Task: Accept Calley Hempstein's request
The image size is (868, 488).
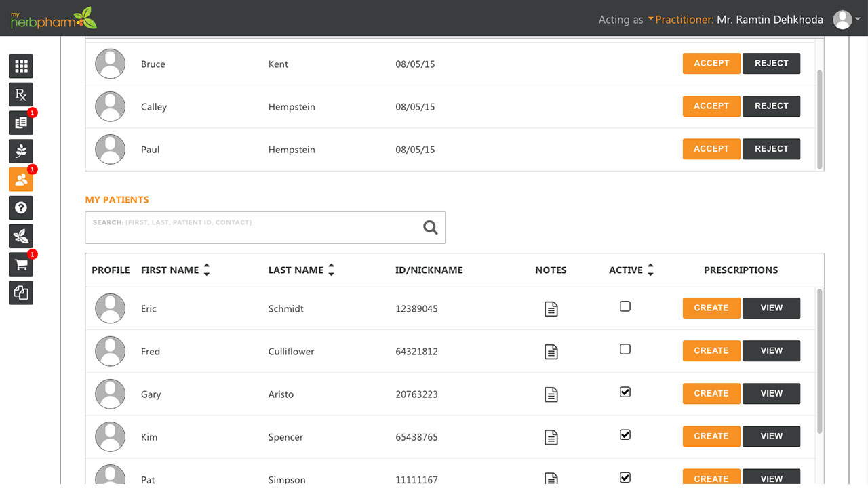Action: 711,106
